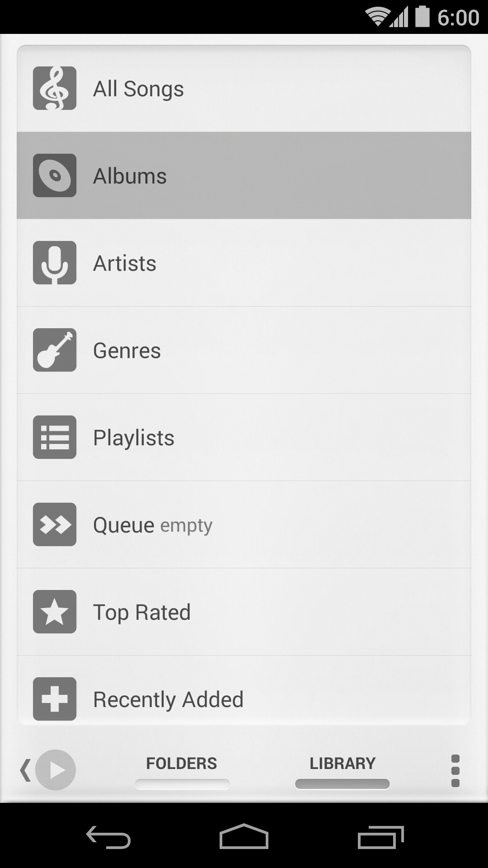Screen dimensions: 488x868
Task: Tap the disc Albums icon
Action: click(55, 175)
